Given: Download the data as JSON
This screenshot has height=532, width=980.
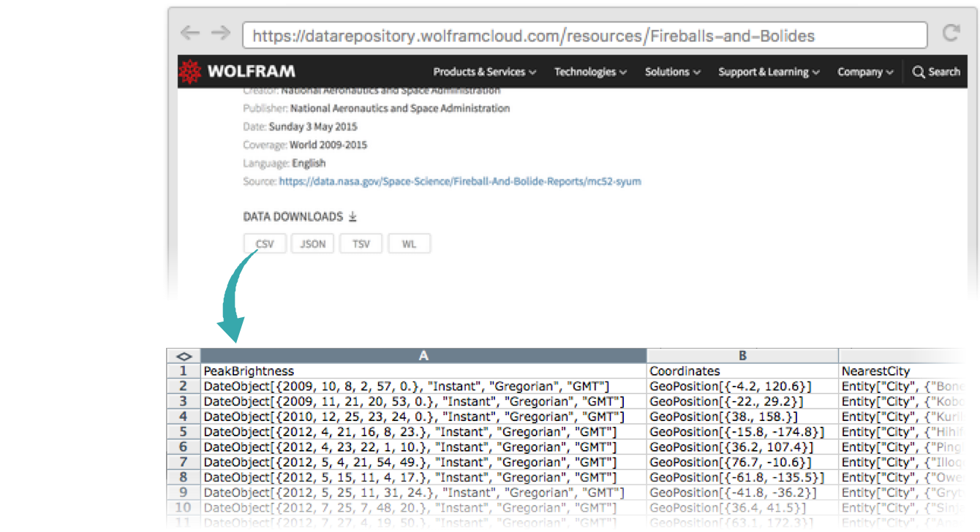Looking at the screenshot, I should tap(313, 244).
